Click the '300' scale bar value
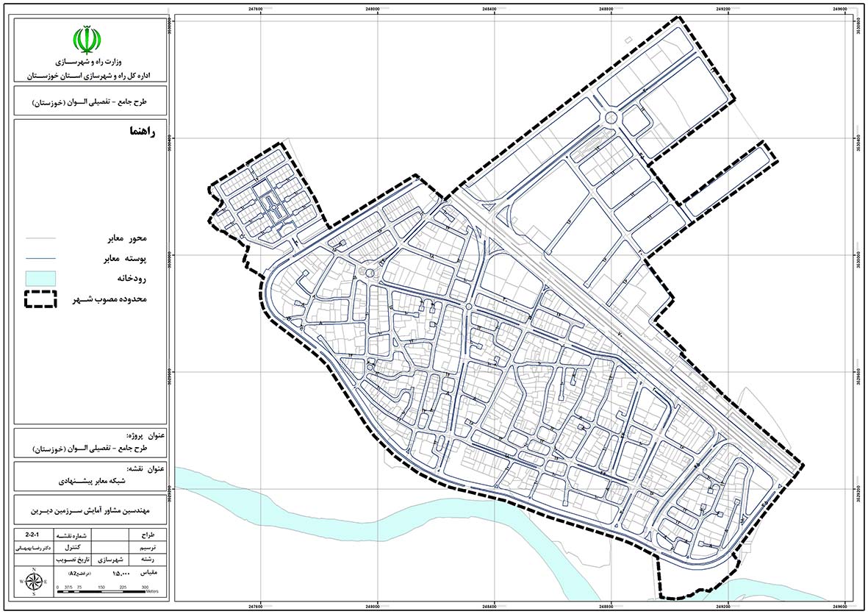868x614 pixels. pos(145,588)
